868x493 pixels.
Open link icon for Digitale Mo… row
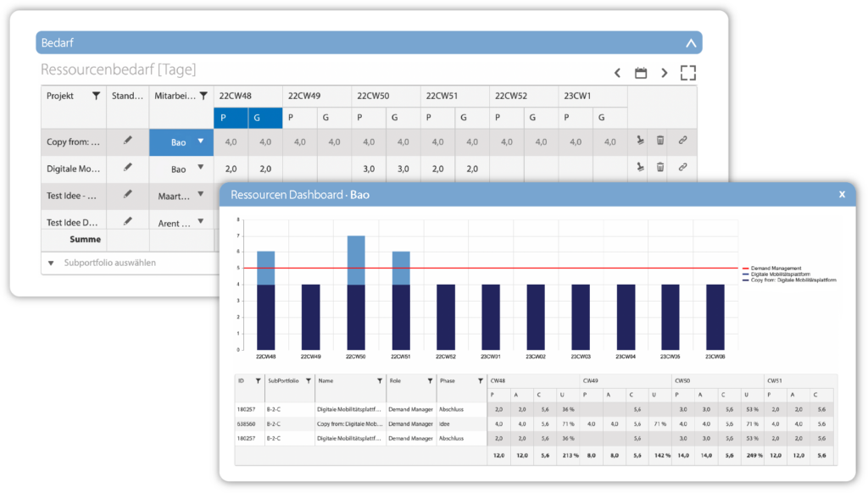click(682, 169)
